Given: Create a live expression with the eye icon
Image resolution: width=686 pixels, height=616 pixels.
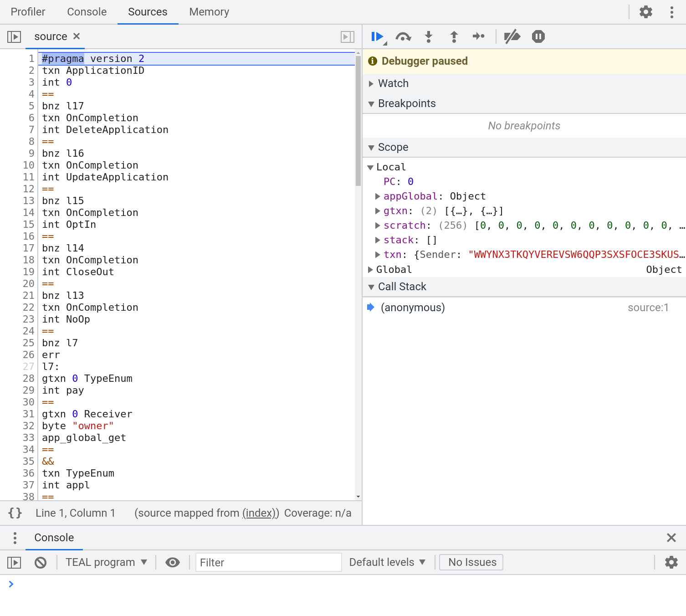Looking at the screenshot, I should pyautogui.click(x=172, y=562).
